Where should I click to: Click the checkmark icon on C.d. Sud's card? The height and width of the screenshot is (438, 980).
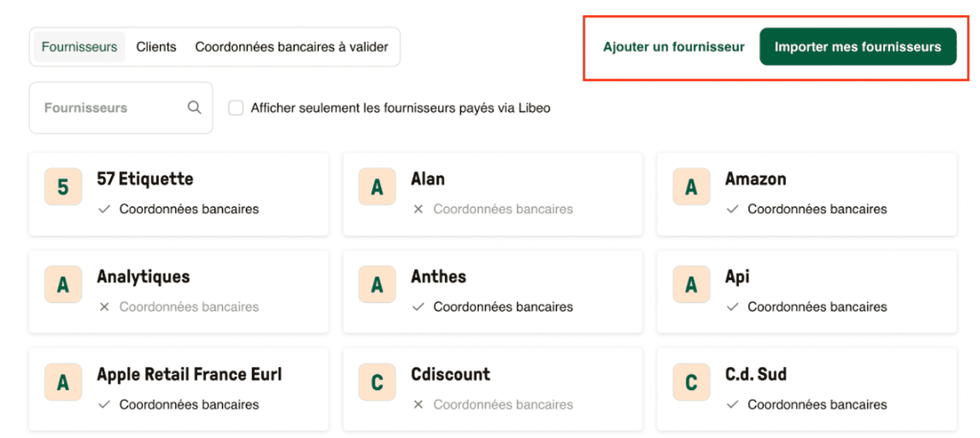[x=732, y=404]
